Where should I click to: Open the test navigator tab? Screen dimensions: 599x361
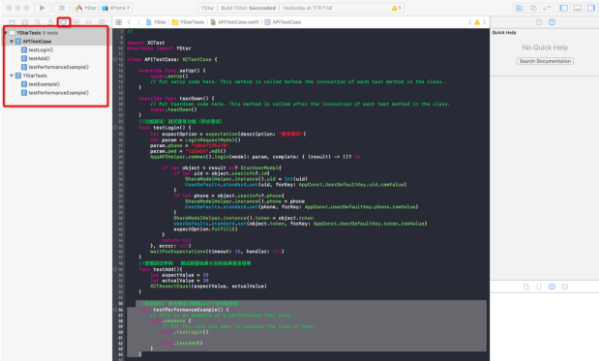tap(63, 22)
